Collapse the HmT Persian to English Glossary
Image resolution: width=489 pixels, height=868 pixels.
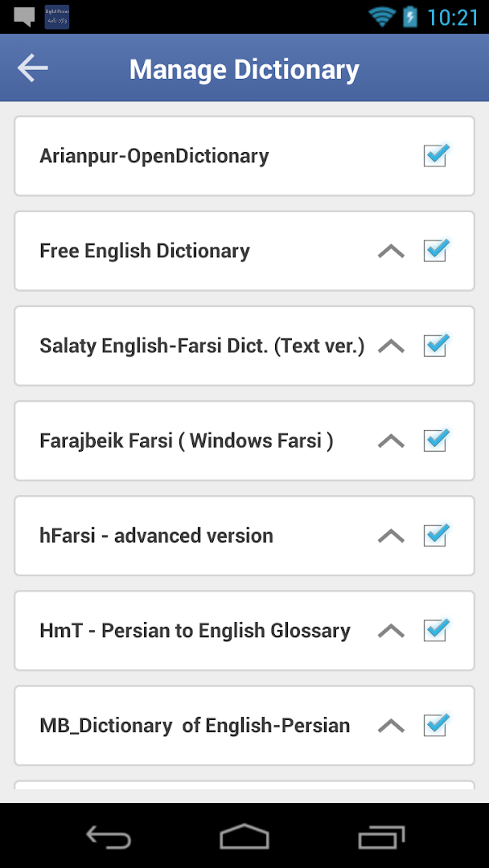391,630
